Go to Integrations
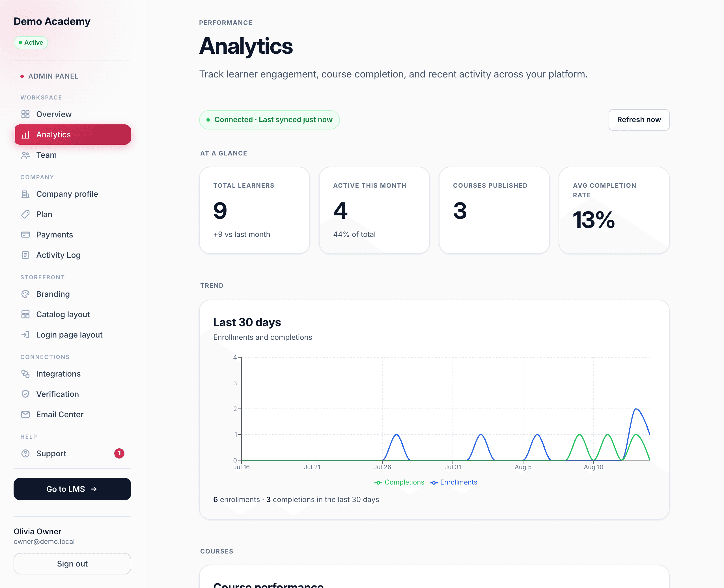Viewport: 724px width, 588px height. click(72, 374)
